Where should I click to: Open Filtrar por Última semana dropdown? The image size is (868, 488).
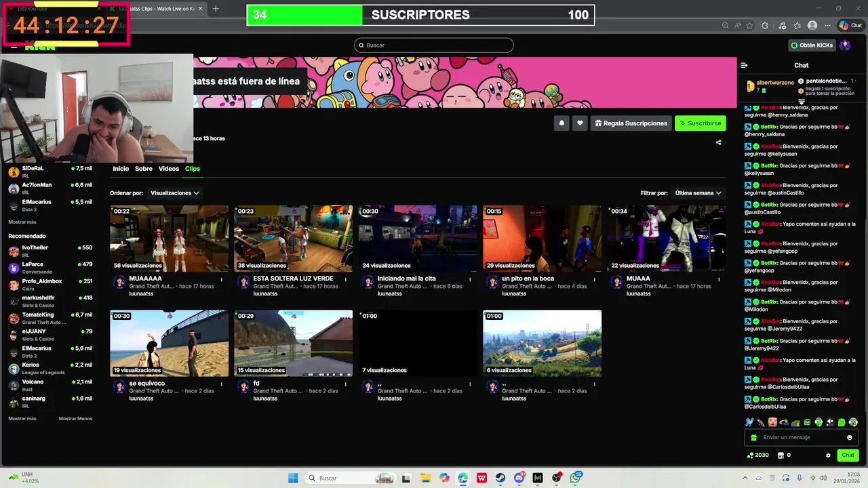tap(698, 193)
